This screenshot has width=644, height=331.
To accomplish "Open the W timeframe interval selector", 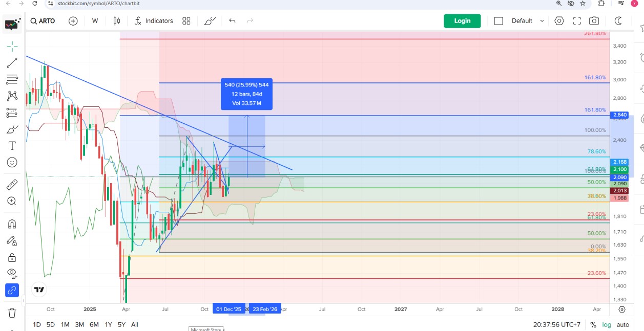I will [95, 21].
